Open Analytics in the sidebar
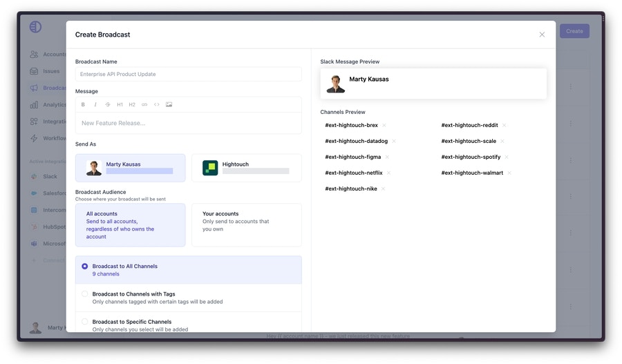The width and height of the screenshot is (622, 364). (48, 105)
